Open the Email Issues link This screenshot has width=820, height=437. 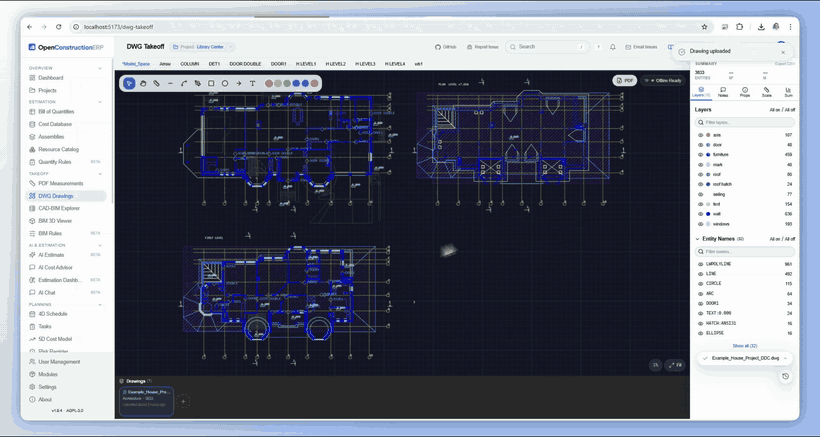point(641,47)
